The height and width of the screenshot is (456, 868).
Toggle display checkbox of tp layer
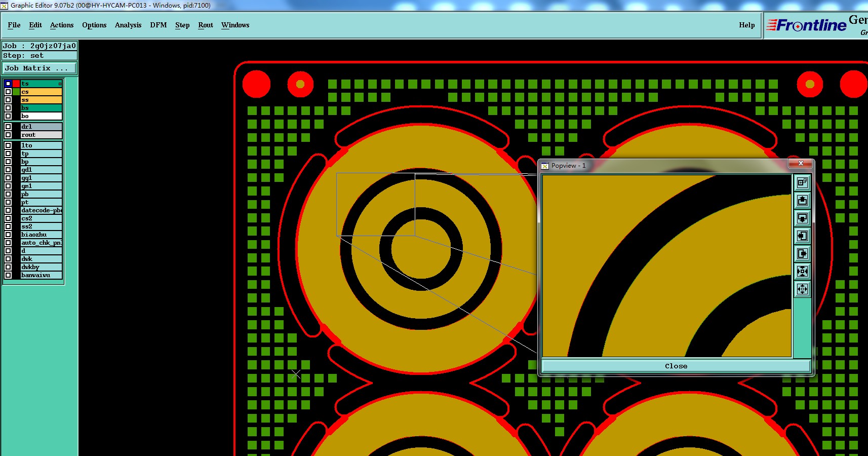click(x=8, y=154)
